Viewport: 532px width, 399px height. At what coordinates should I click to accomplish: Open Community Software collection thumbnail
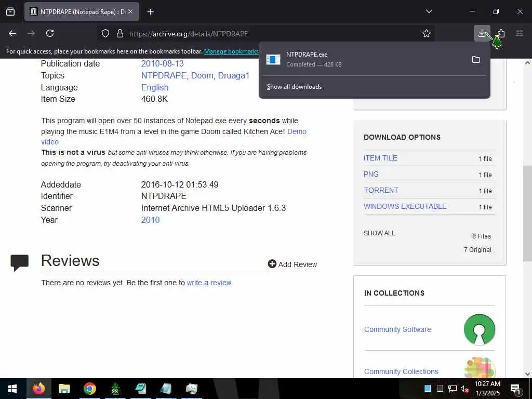click(479, 329)
